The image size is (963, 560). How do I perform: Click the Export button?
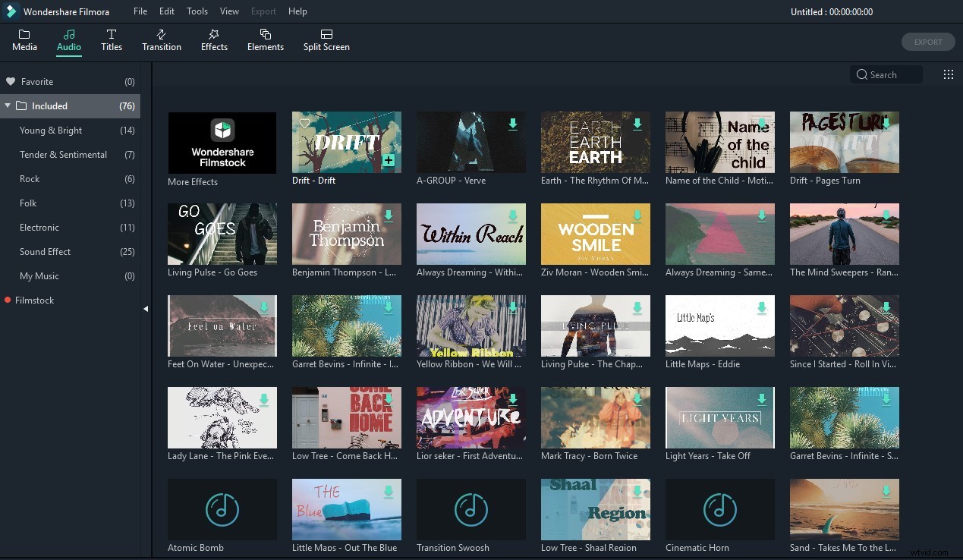(x=927, y=42)
